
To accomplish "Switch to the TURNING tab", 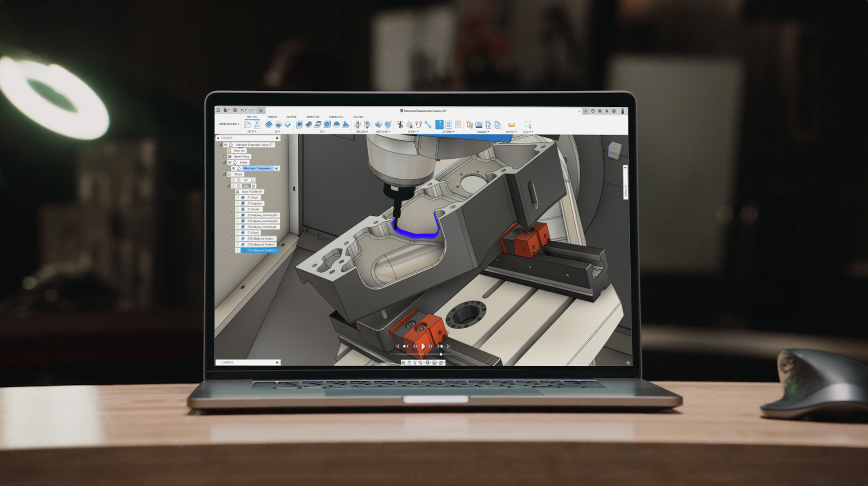I will tap(272, 117).
